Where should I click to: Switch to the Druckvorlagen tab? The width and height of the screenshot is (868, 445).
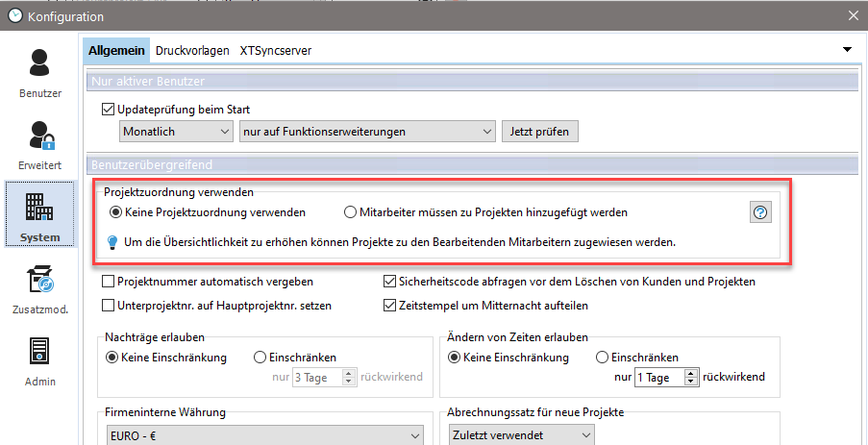pyautogui.click(x=192, y=50)
